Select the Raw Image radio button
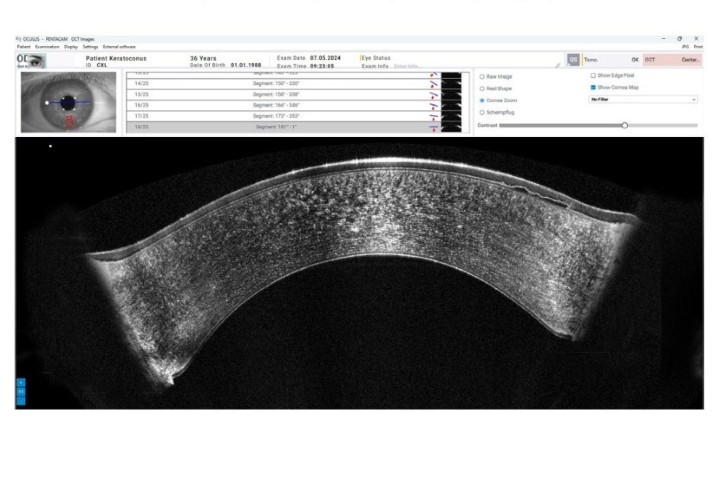The width and height of the screenshot is (720, 480). [483, 76]
